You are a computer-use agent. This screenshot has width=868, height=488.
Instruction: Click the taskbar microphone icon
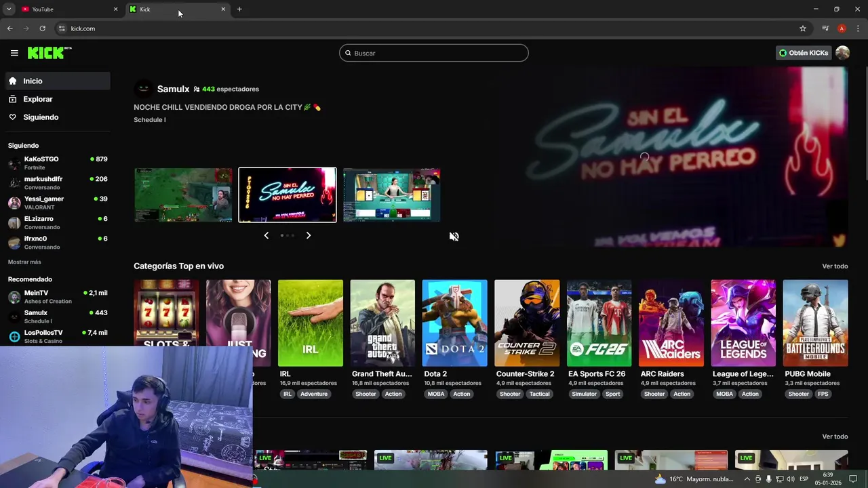tap(769, 479)
